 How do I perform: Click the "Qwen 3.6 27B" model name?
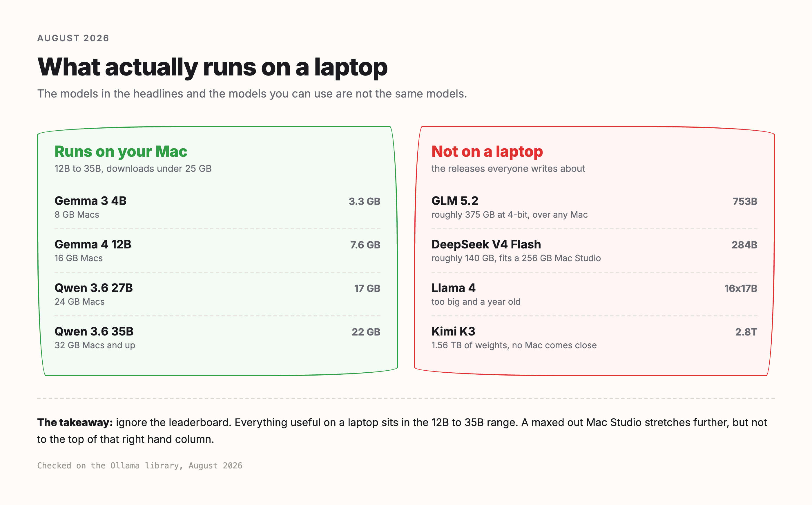[x=93, y=288]
